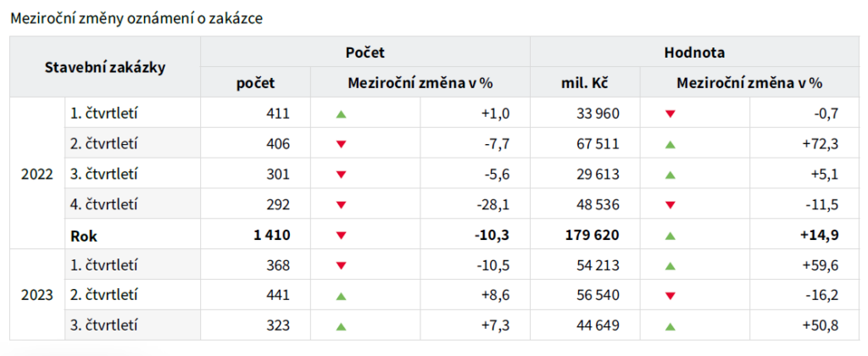Click the 179 620 total value cell
This screenshot has height=356, width=868.
click(x=590, y=236)
